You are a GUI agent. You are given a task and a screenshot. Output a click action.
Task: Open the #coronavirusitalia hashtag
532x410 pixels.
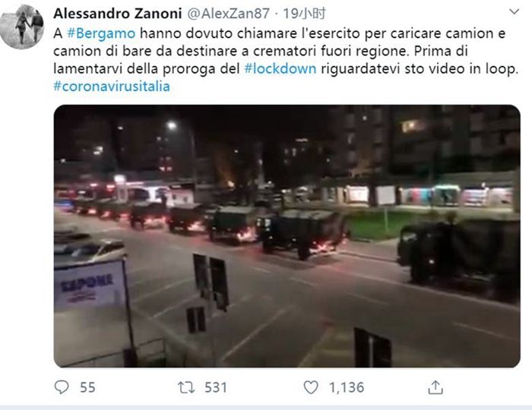coord(112,87)
